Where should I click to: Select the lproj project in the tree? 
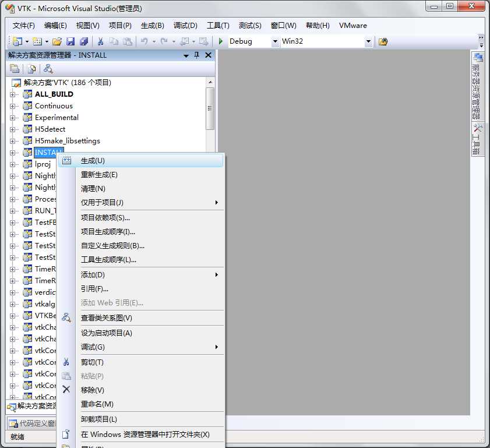[43, 164]
